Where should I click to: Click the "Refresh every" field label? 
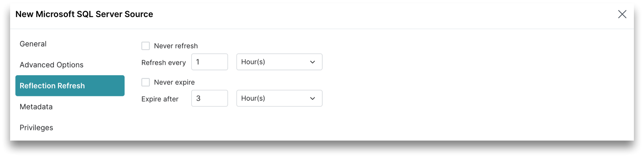[x=163, y=63]
